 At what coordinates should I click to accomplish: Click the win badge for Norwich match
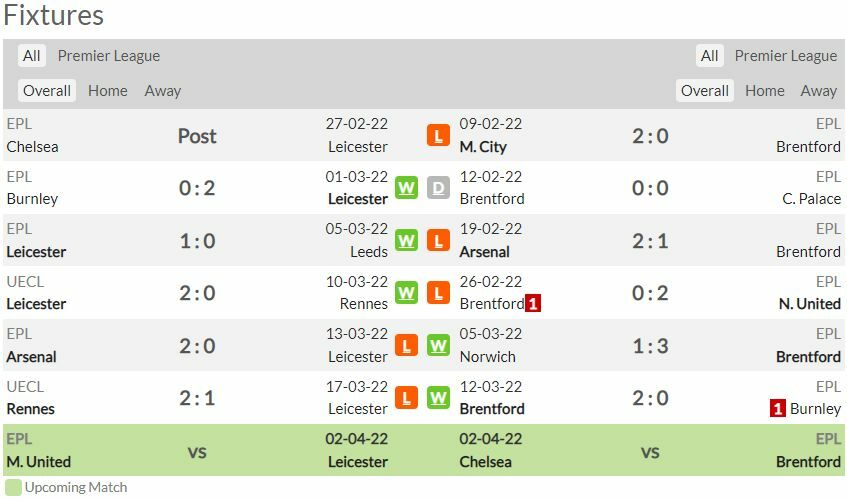click(x=438, y=345)
